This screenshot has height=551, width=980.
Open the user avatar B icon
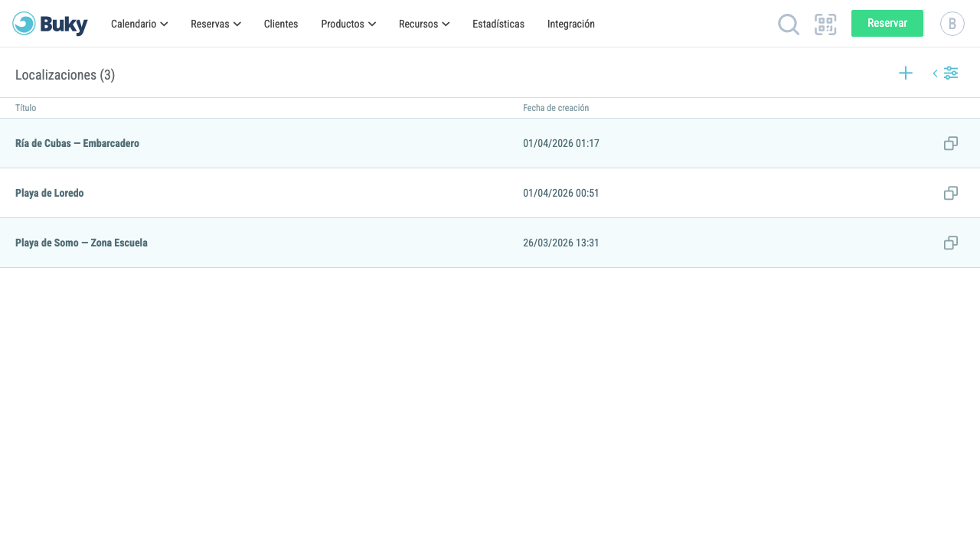(952, 24)
